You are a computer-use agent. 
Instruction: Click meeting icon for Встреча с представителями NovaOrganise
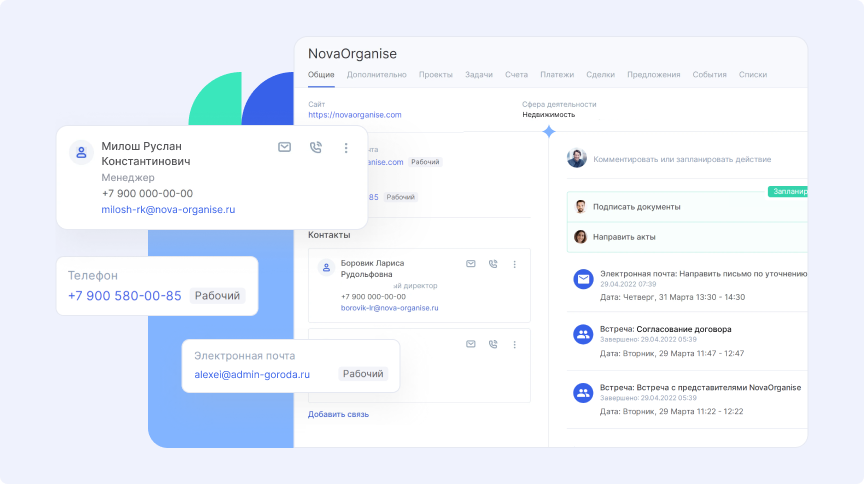582,393
